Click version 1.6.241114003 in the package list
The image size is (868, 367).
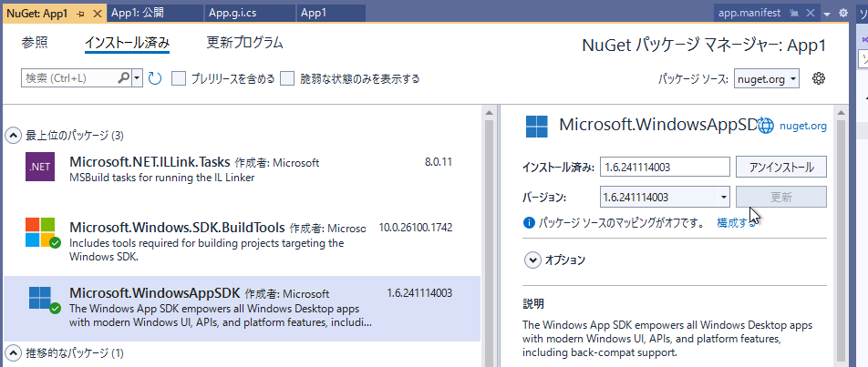tap(419, 293)
